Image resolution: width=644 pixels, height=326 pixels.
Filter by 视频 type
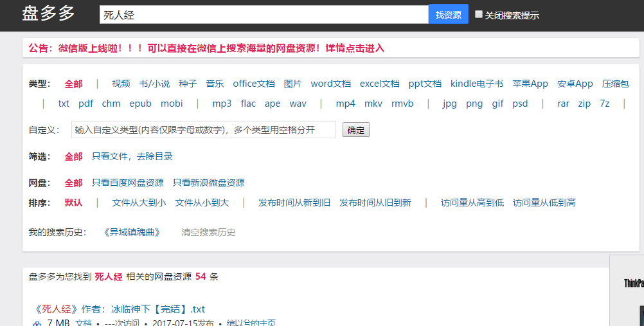pos(121,84)
